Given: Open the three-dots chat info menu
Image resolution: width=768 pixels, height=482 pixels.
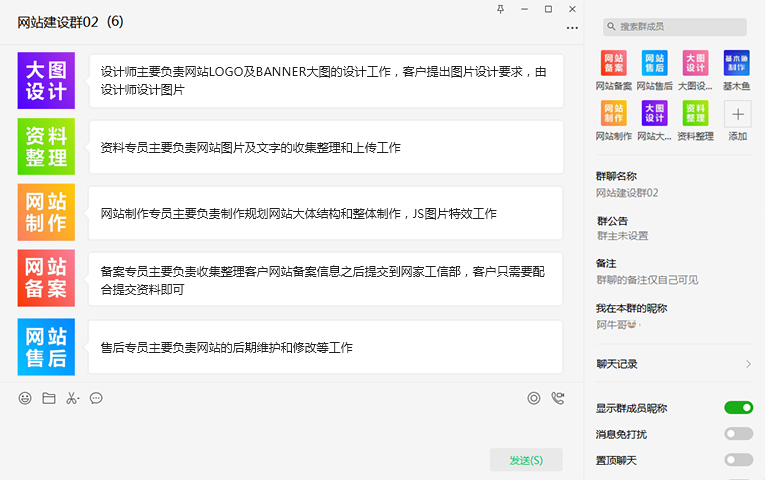Looking at the screenshot, I should pos(572,28).
